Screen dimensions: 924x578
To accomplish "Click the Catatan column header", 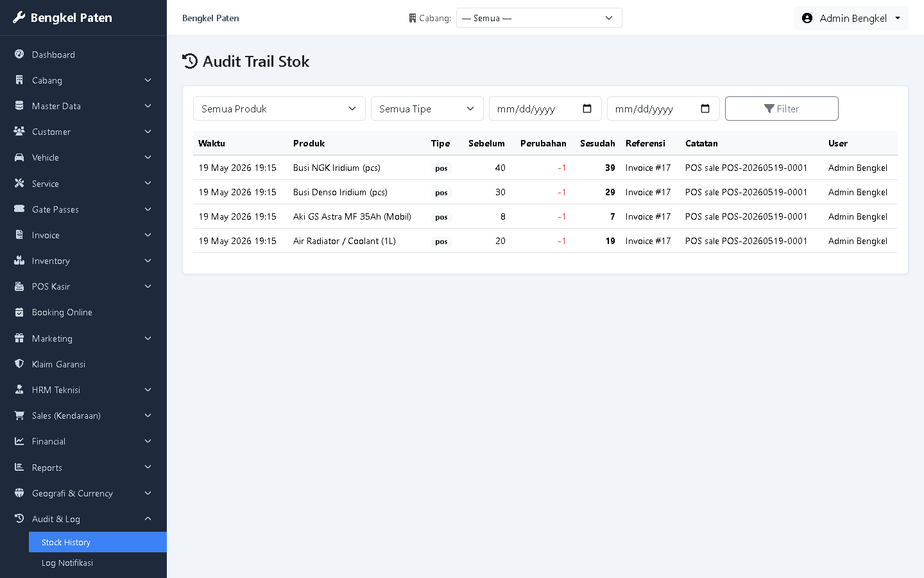I will click(x=701, y=143).
